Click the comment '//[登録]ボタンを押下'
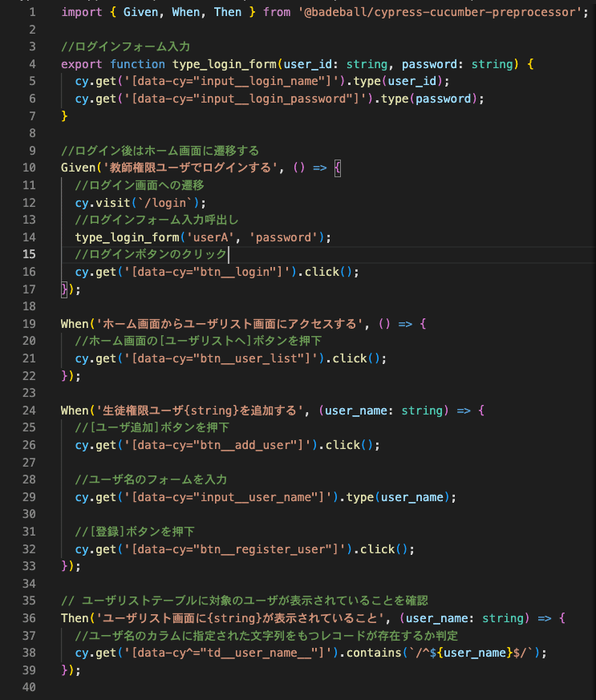The width and height of the screenshot is (596, 700). tap(135, 532)
